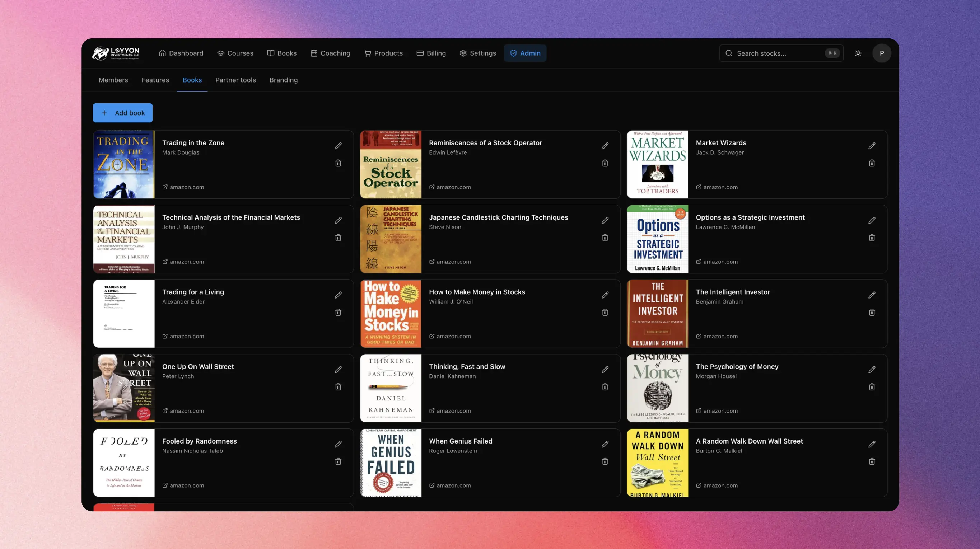The image size is (980, 549).
Task: Delete Technical Analysis of the Financial Markets
Action: (x=338, y=238)
